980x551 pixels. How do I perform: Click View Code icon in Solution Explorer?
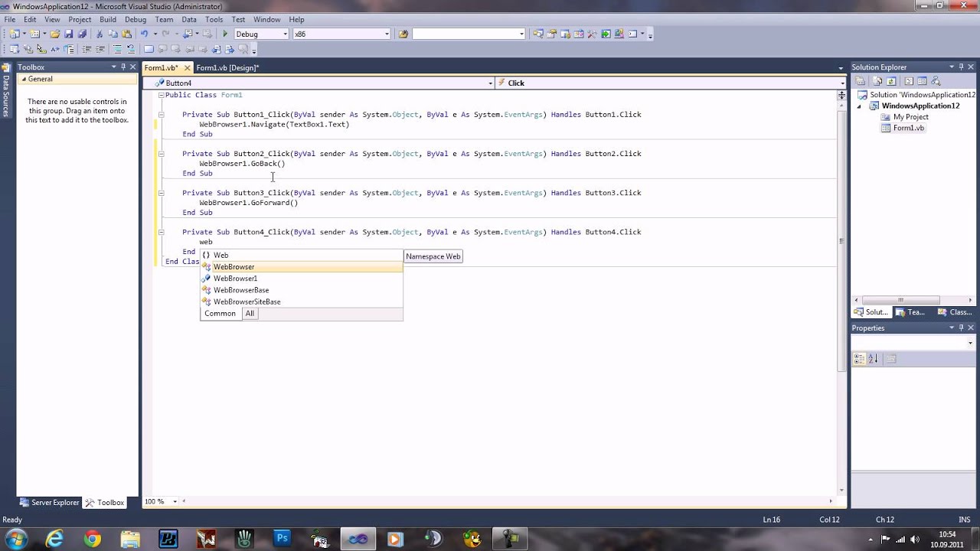pos(909,81)
